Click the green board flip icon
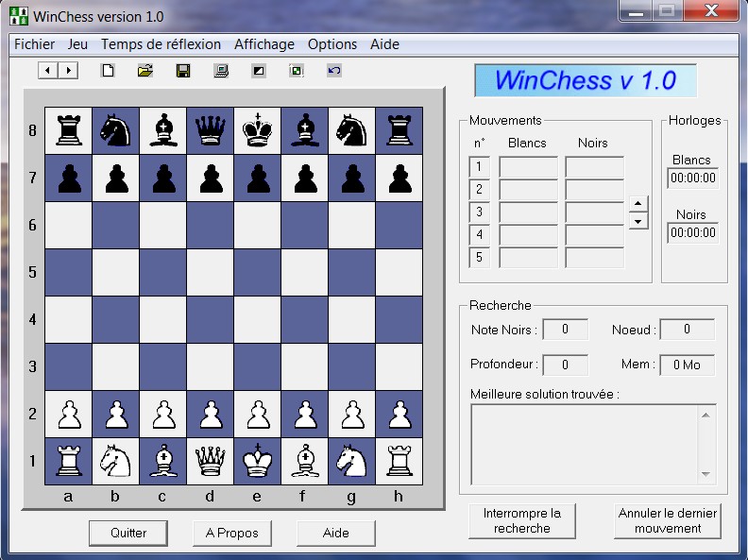Screen dimensions: 748x560 click(x=297, y=71)
